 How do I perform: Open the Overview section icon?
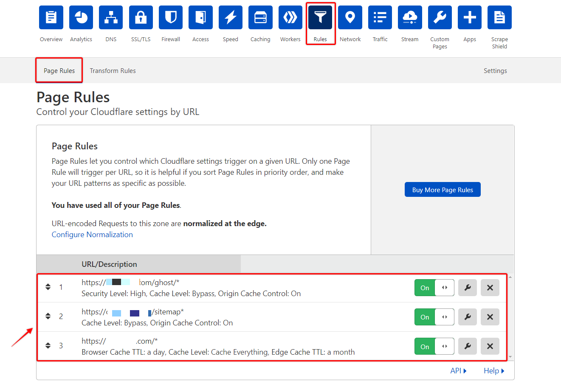click(x=51, y=17)
